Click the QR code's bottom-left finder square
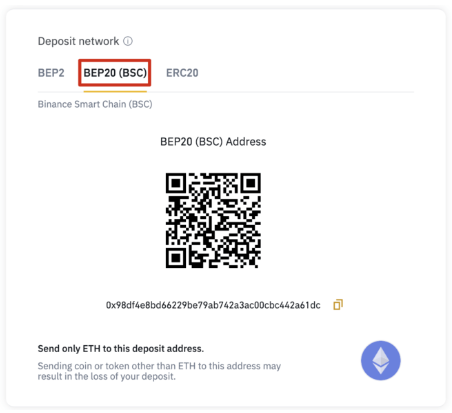The image size is (452, 413). 176,258
